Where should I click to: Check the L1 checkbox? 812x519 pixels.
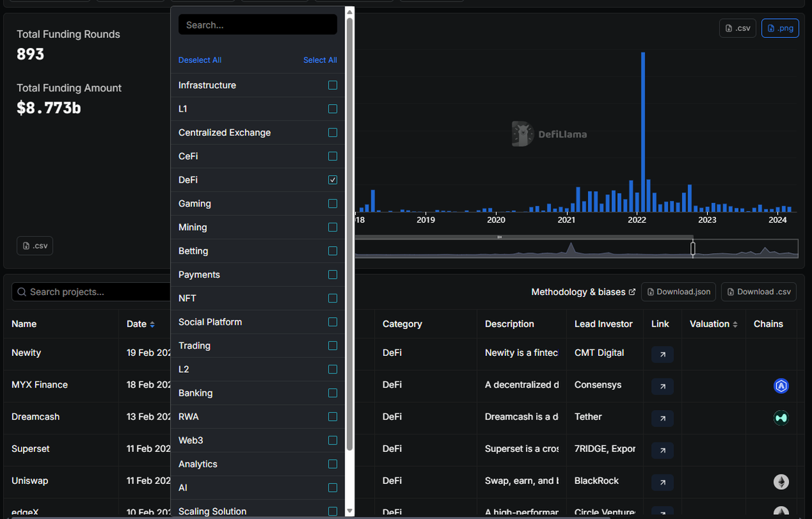pos(332,109)
